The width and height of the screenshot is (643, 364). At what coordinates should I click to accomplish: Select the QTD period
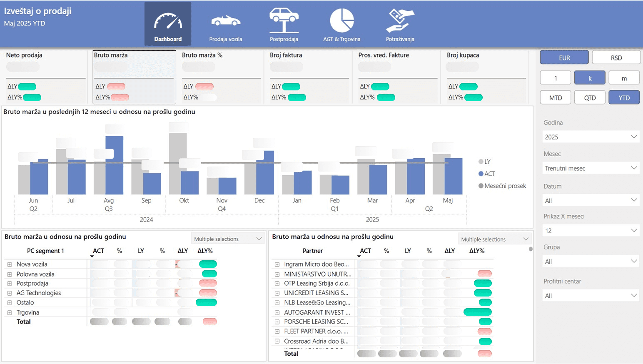(590, 97)
